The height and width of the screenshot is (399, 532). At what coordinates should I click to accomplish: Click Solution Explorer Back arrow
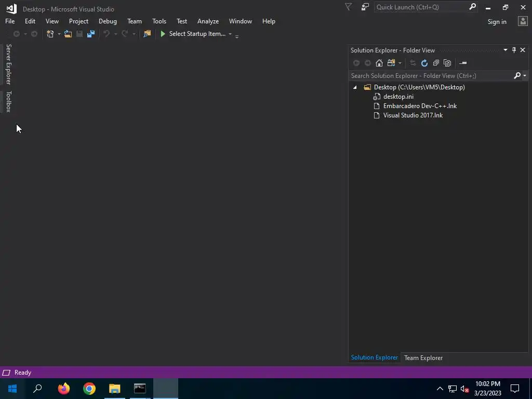356,63
